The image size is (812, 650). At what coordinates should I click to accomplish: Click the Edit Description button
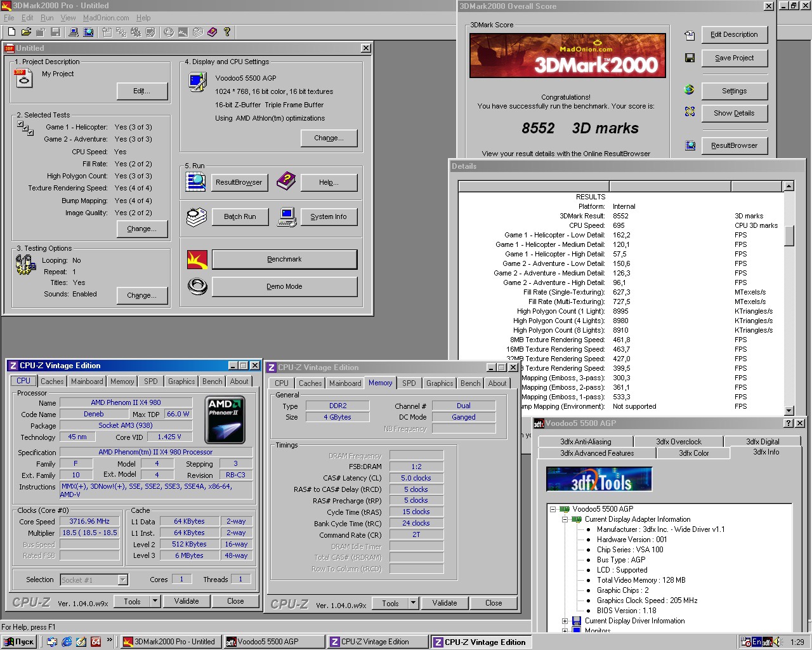point(734,34)
